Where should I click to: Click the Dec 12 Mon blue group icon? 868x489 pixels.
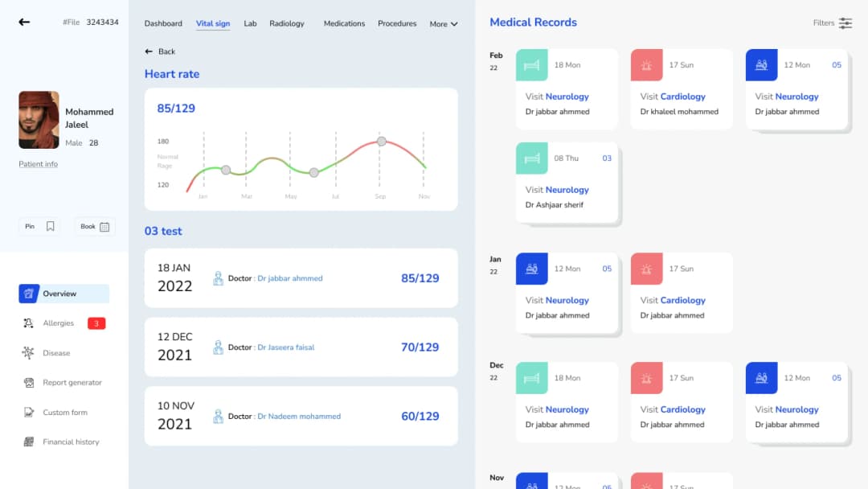(761, 378)
